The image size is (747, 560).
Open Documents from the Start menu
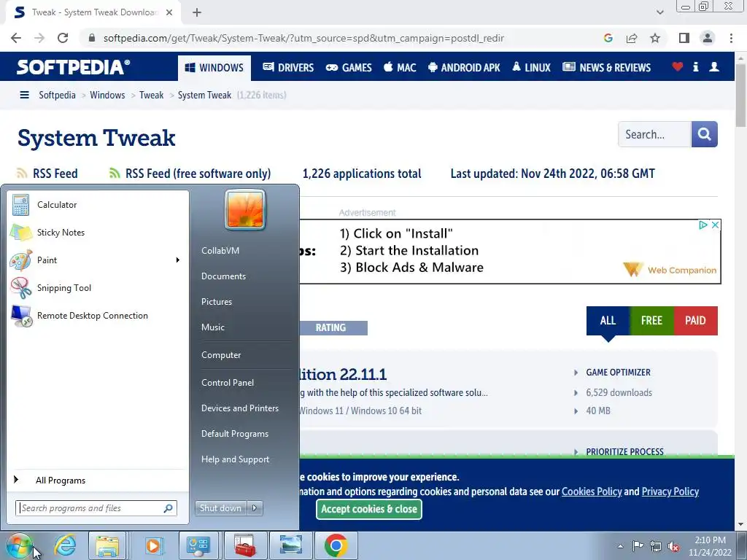(223, 276)
